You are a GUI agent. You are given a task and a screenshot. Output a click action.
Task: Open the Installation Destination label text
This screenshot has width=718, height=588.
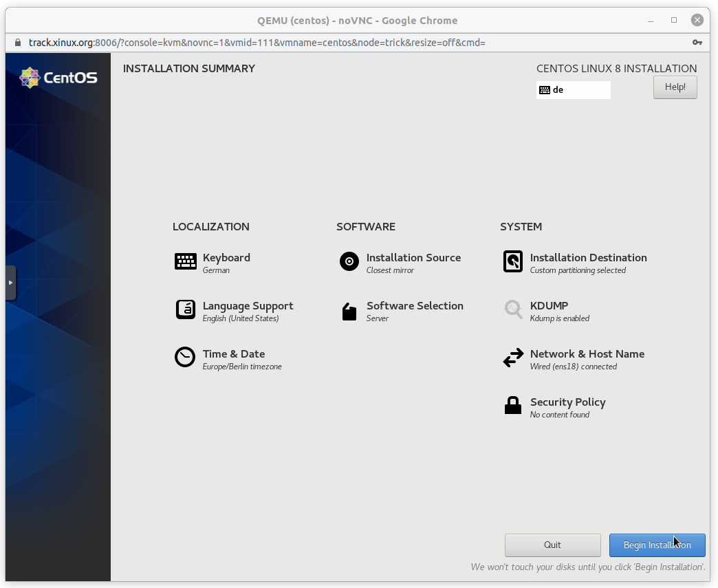click(x=588, y=258)
